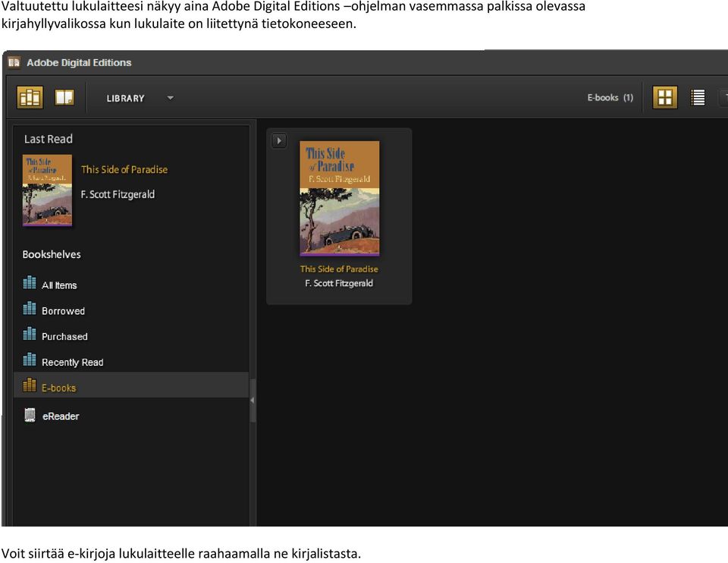Viewport: 728px width, 563px height.
Task: Open This Side of Paradise cover in library
Action: (340, 198)
